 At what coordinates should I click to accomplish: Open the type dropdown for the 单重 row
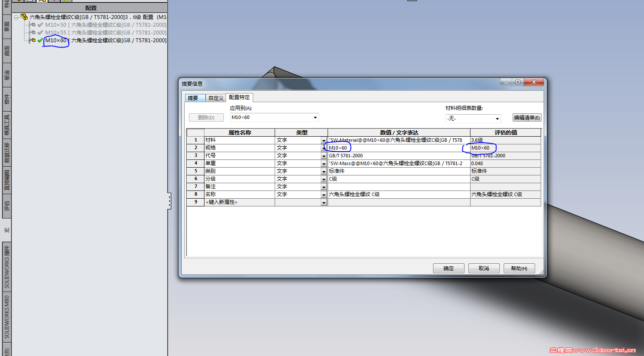(324, 164)
